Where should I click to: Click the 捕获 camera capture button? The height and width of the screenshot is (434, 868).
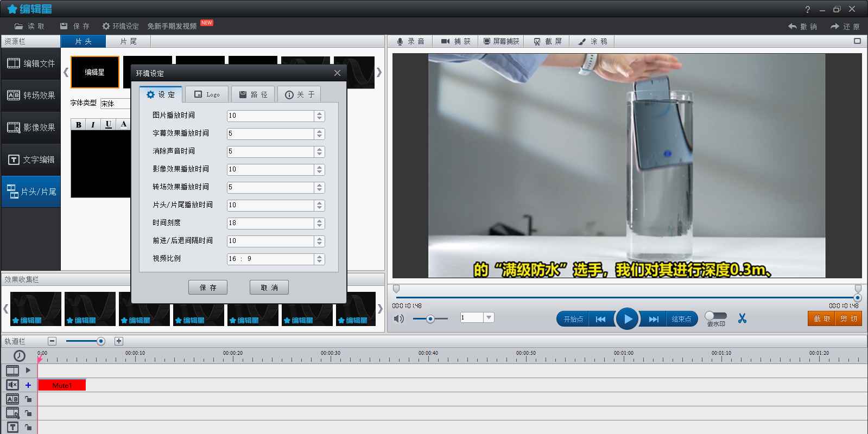click(455, 41)
